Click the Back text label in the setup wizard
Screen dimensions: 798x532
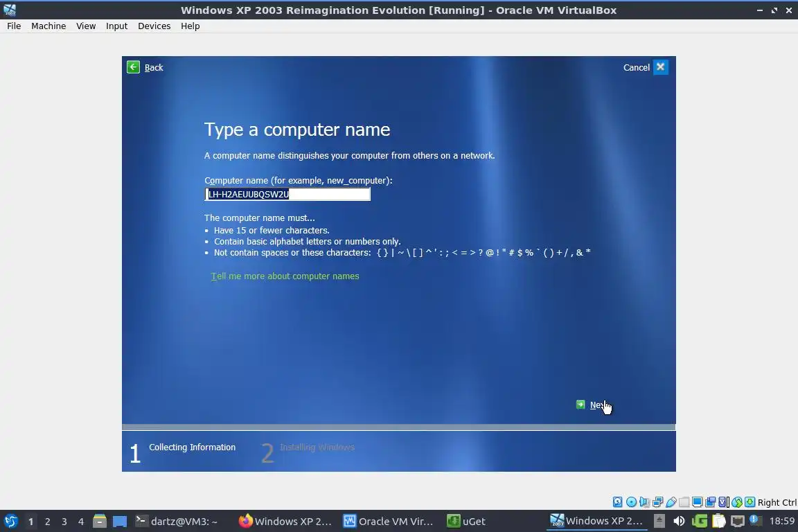[154, 67]
